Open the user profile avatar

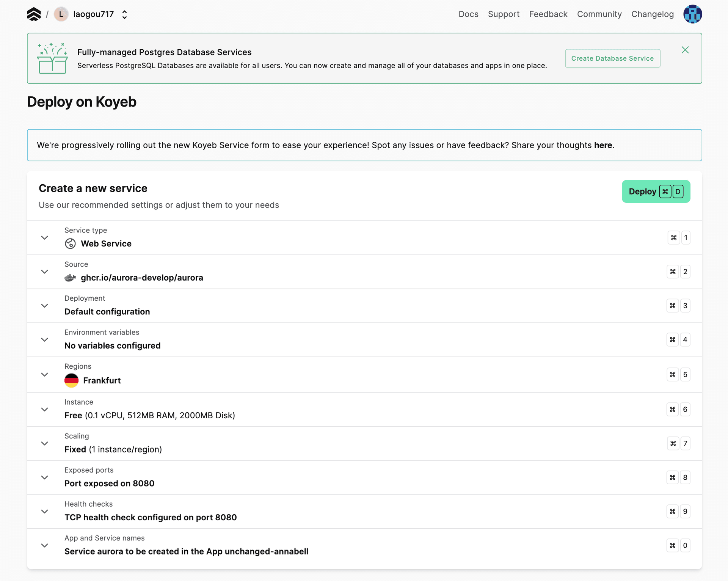[x=692, y=14]
